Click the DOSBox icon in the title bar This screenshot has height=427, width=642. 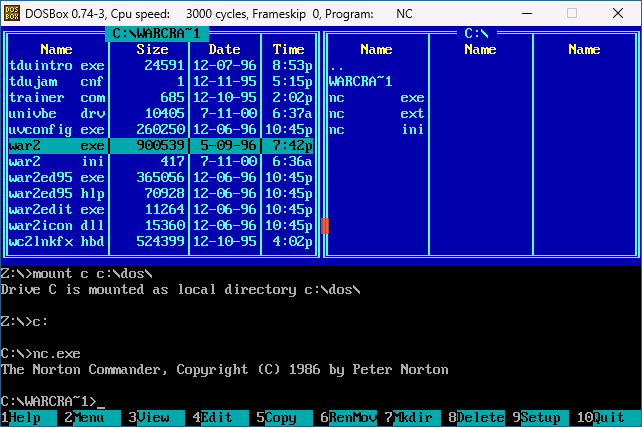click(11, 14)
